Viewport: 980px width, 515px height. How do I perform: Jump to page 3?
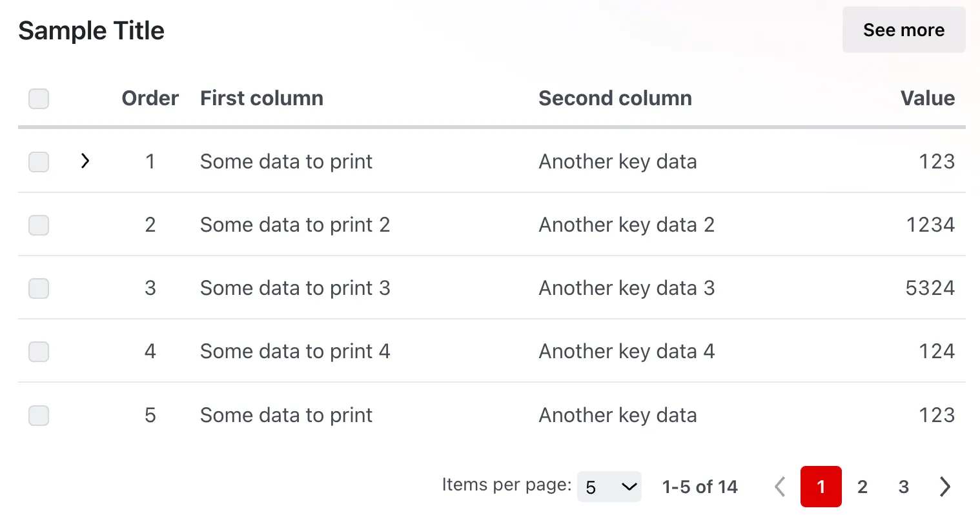coord(904,487)
